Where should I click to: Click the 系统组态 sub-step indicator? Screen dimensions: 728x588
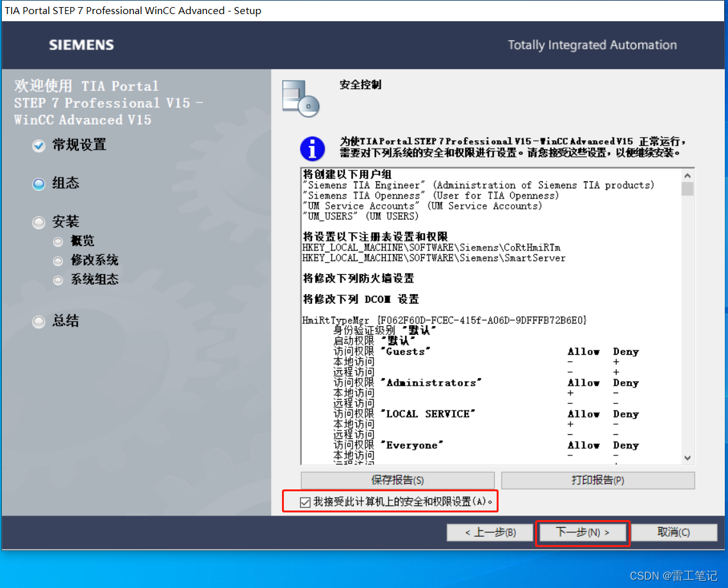coord(58,280)
